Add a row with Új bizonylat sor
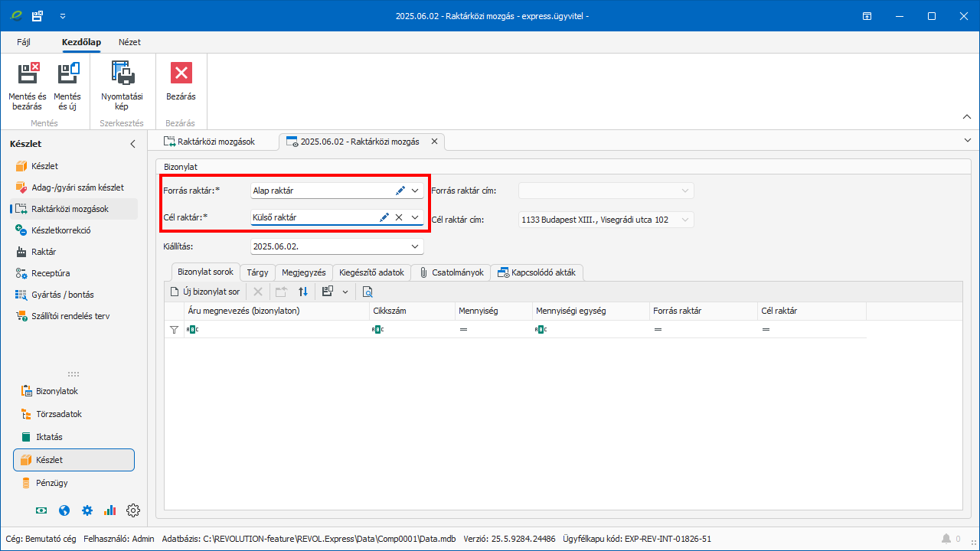The image size is (980, 551). tap(205, 292)
